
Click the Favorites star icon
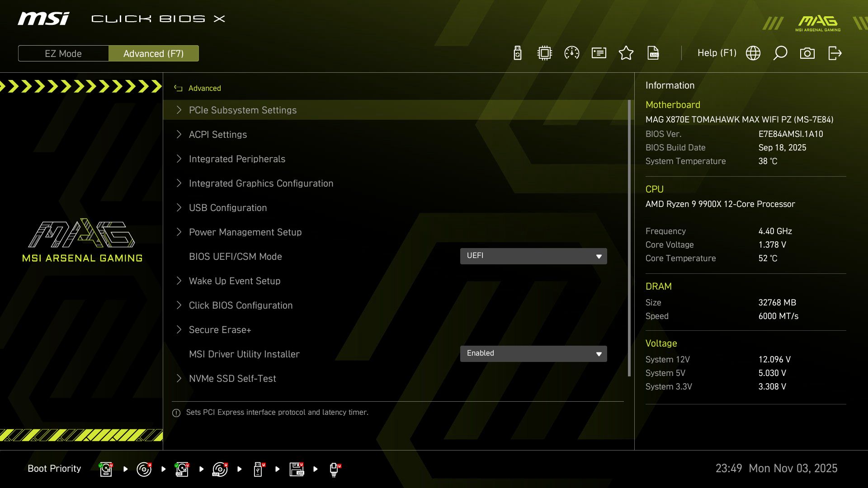(x=626, y=53)
